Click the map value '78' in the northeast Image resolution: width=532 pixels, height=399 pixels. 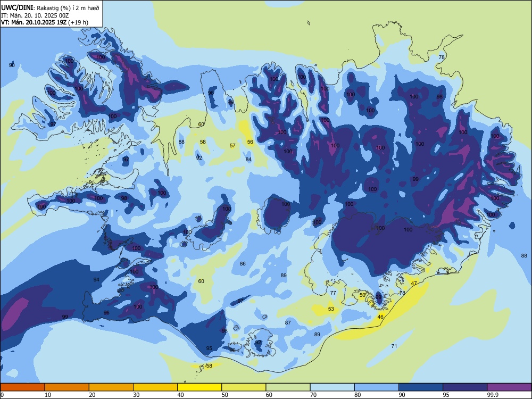click(x=442, y=57)
